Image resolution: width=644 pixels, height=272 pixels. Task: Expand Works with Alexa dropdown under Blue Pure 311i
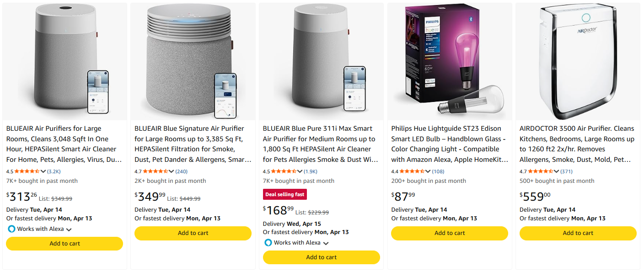pyautogui.click(x=325, y=243)
